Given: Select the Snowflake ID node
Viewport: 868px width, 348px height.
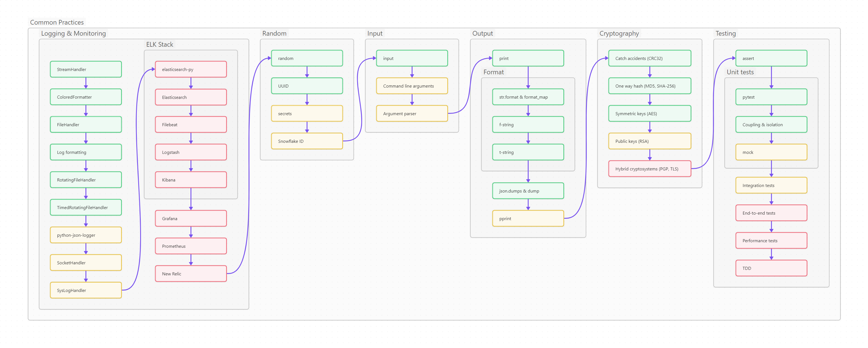Looking at the screenshot, I should point(307,141).
